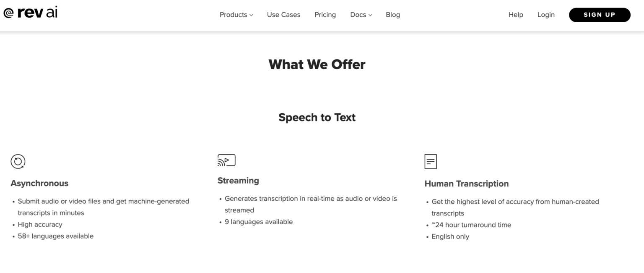Open the Help page
Screen dimensions: 644x273
(x=516, y=15)
